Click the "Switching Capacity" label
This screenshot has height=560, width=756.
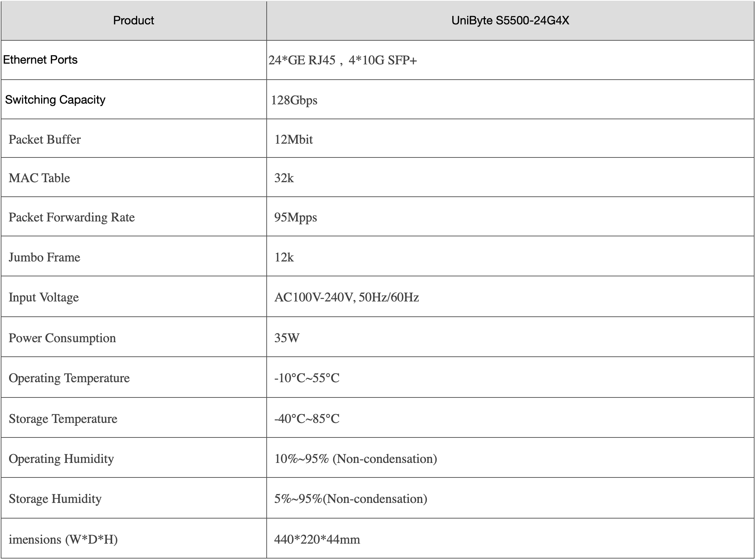(x=55, y=100)
